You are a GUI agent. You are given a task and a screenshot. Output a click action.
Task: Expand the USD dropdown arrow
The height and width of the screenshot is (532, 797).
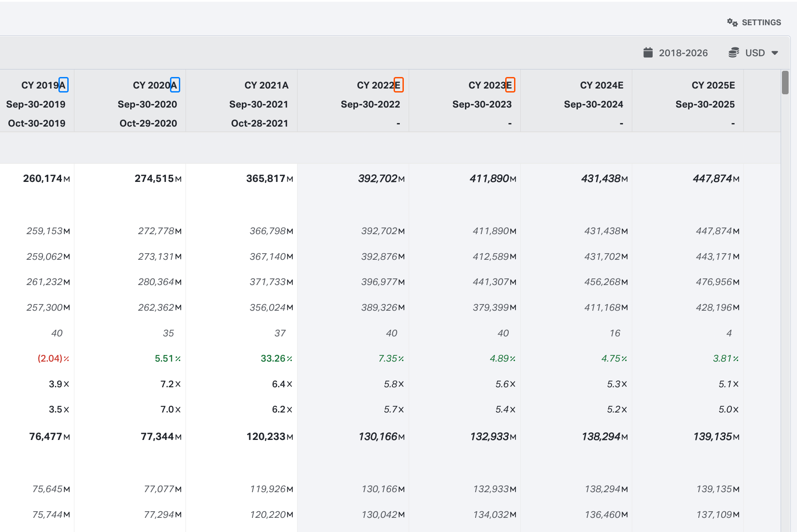click(x=775, y=53)
